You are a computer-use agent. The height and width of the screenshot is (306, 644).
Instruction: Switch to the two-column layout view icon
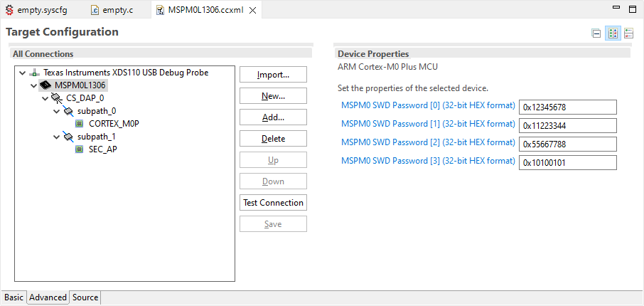click(613, 33)
